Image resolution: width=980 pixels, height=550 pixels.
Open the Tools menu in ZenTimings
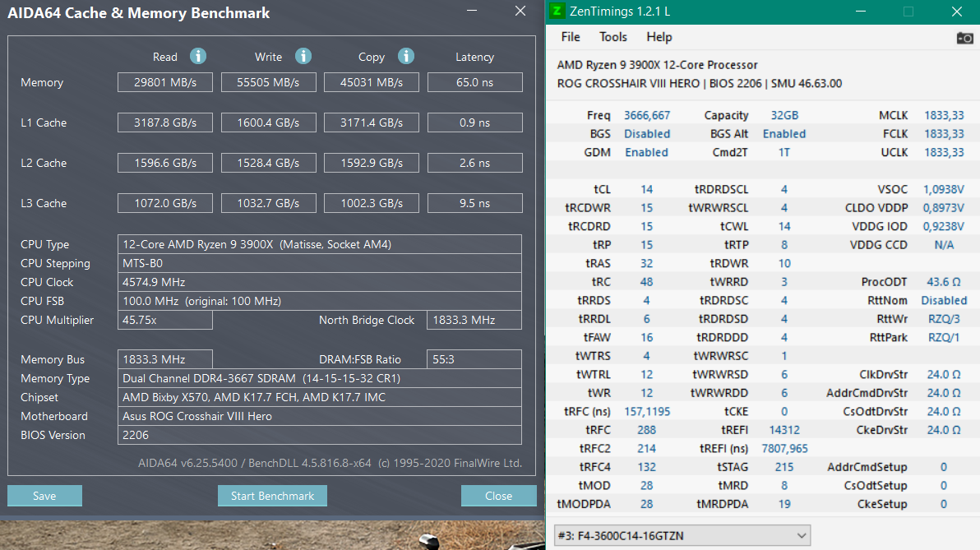pyautogui.click(x=613, y=37)
